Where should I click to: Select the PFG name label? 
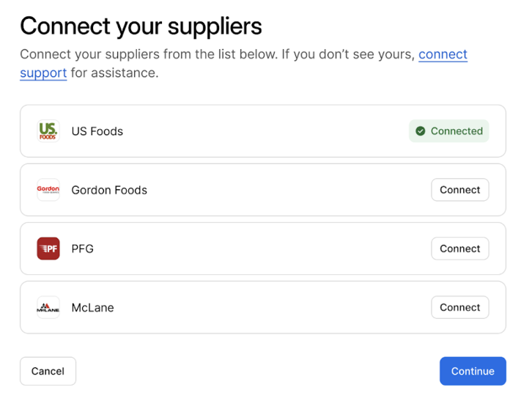coord(82,249)
